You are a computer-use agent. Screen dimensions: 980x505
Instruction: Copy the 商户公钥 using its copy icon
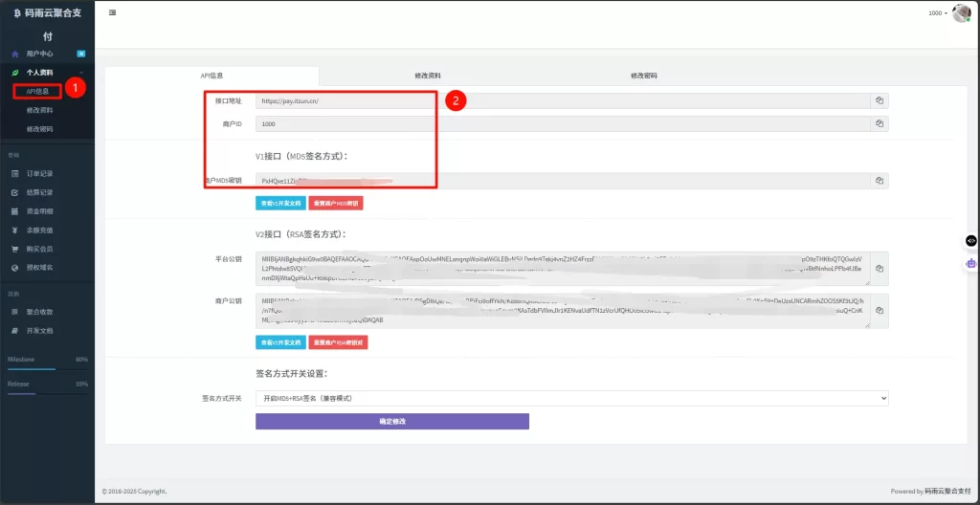tap(879, 311)
